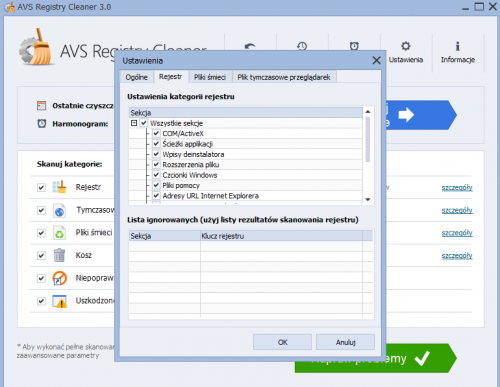
Task: Select 'COM/ActiveX' row text
Action: coord(183,134)
